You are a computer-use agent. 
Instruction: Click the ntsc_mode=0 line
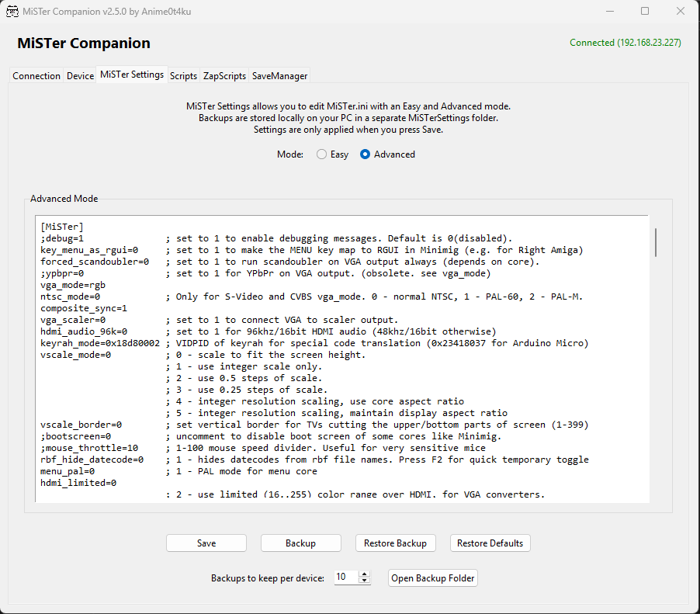70,297
